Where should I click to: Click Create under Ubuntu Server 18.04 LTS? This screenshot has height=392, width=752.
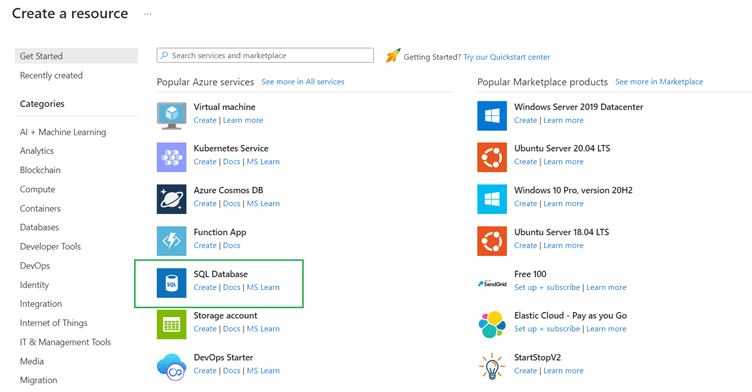coord(526,245)
